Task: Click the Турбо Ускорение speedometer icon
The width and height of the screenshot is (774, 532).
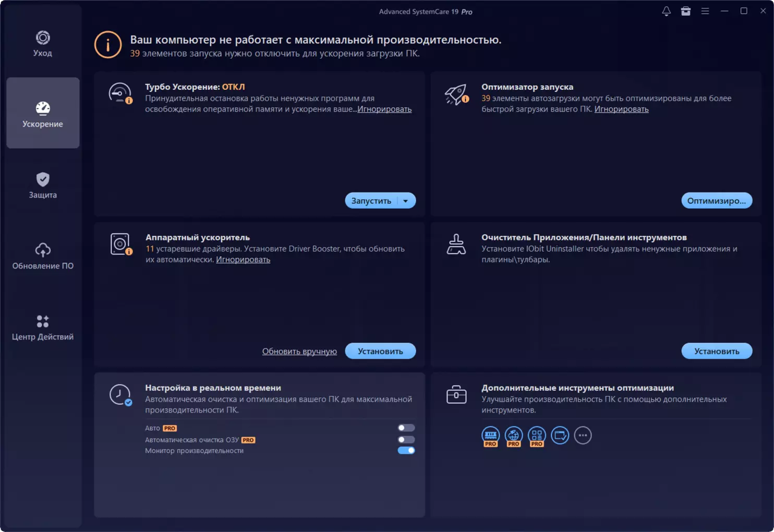Action: pyautogui.click(x=120, y=94)
